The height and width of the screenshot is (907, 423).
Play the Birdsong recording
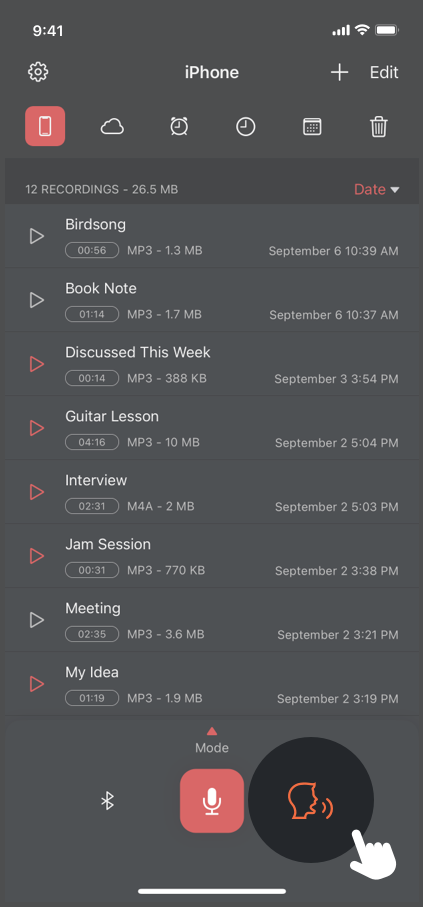click(x=37, y=236)
